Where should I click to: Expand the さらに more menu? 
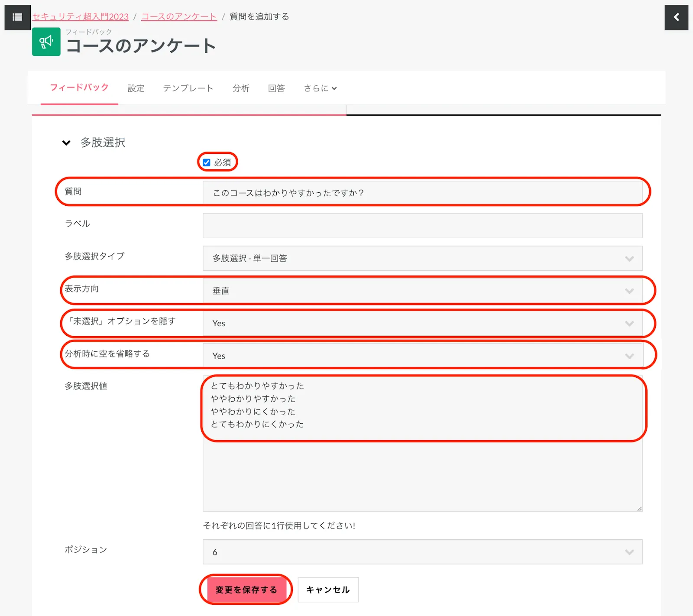(x=320, y=88)
